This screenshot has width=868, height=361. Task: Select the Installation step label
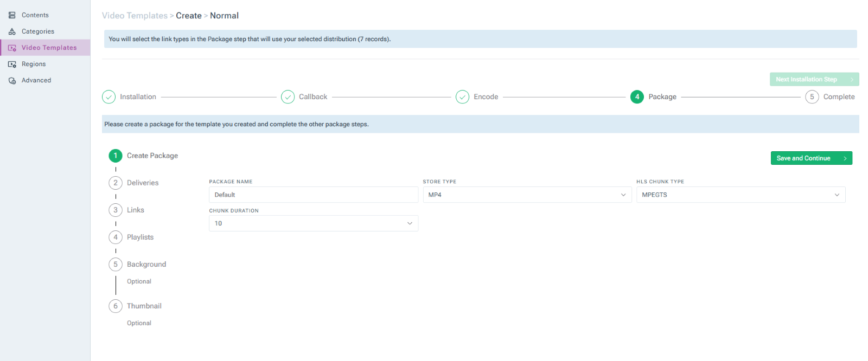[138, 97]
